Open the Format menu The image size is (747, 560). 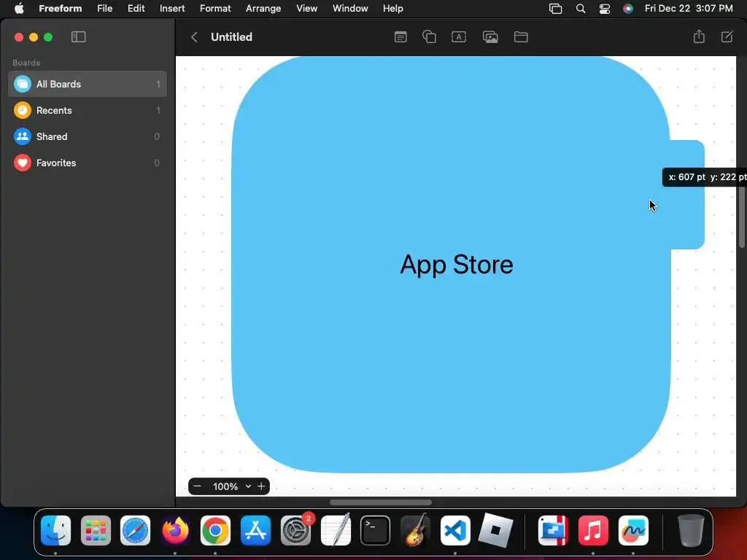(x=215, y=8)
